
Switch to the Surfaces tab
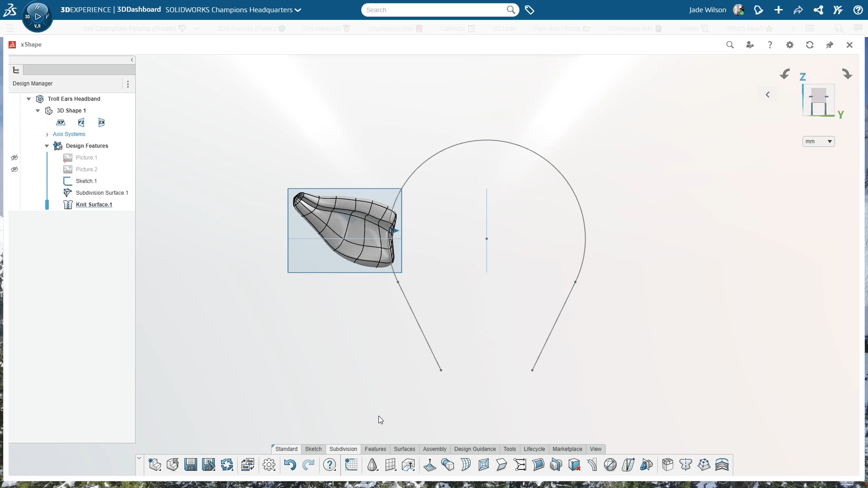[404, 449]
